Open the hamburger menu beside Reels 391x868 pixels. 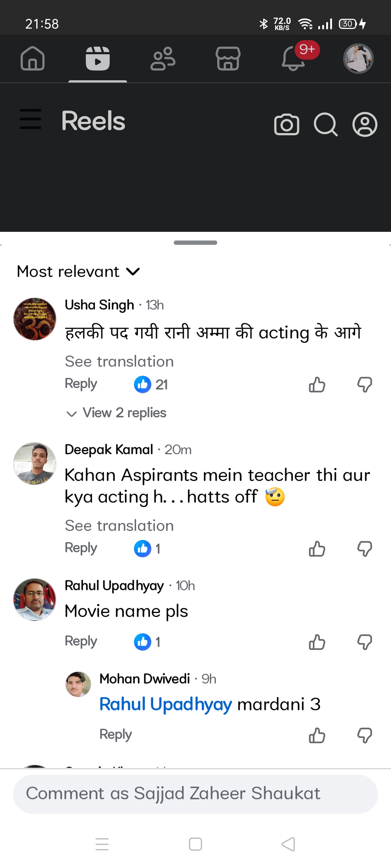click(30, 119)
